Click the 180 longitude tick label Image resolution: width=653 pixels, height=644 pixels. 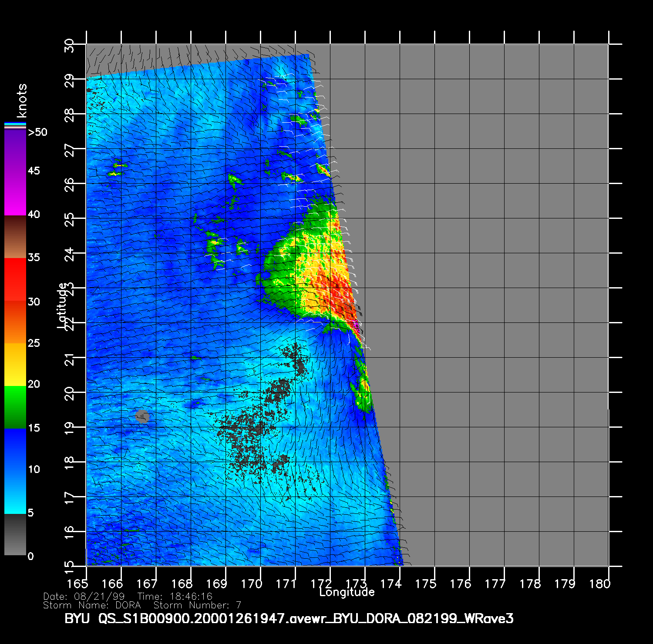(x=599, y=584)
